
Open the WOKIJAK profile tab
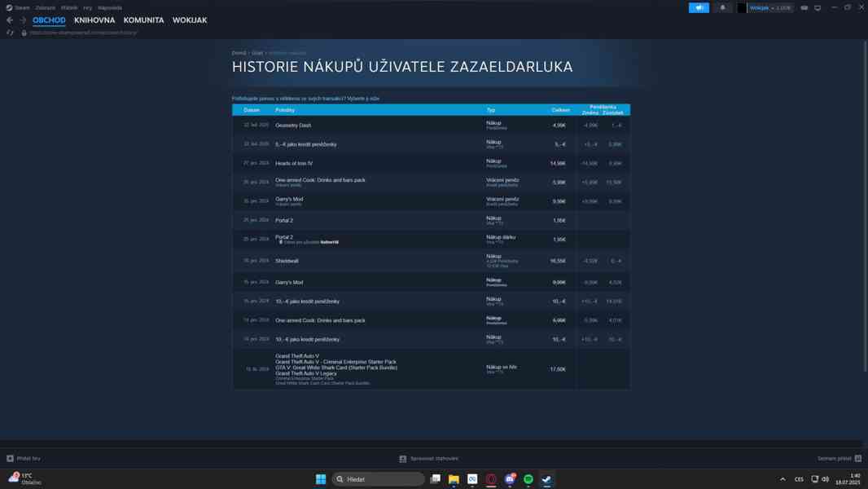click(x=190, y=20)
